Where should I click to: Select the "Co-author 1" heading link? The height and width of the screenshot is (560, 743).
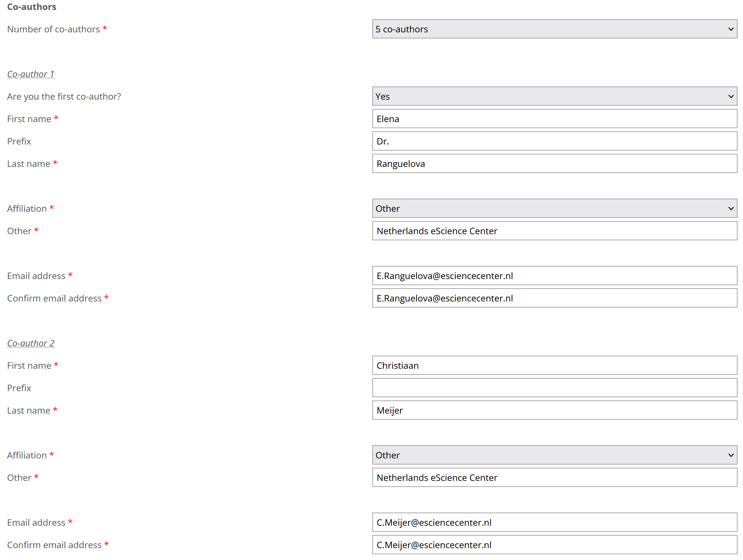pyautogui.click(x=30, y=74)
